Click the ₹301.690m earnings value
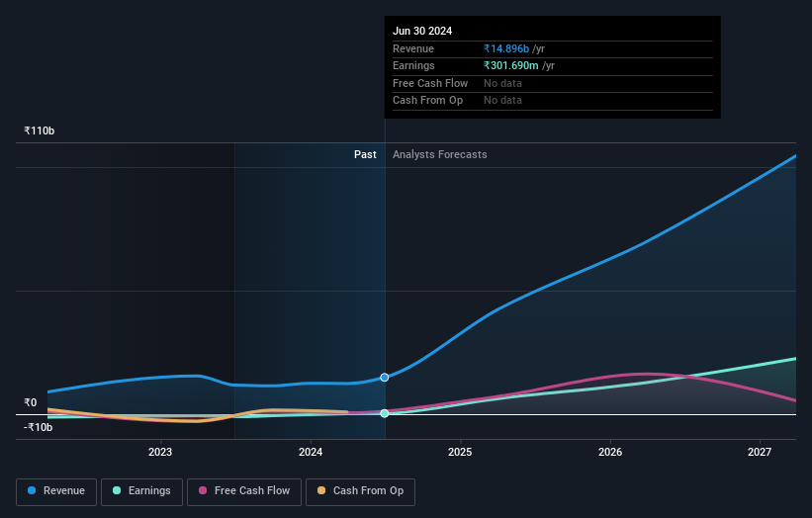This screenshot has height=518, width=812. [510, 65]
